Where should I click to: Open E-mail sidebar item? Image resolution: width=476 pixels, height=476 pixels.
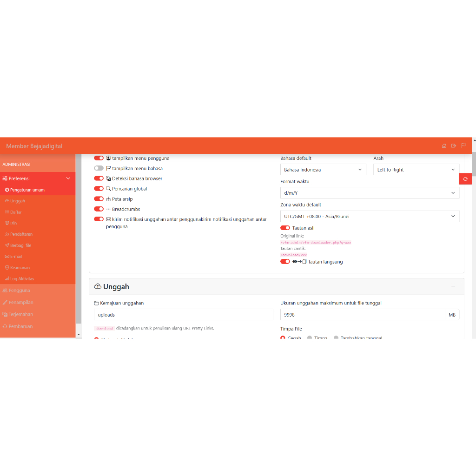pyautogui.click(x=38, y=257)
